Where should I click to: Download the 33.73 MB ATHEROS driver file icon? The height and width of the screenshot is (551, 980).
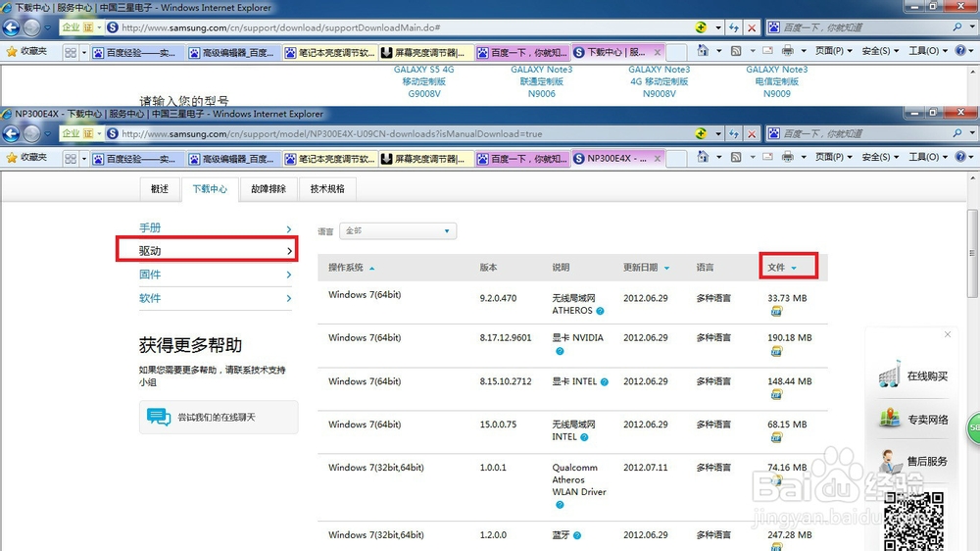coord(776,311)
